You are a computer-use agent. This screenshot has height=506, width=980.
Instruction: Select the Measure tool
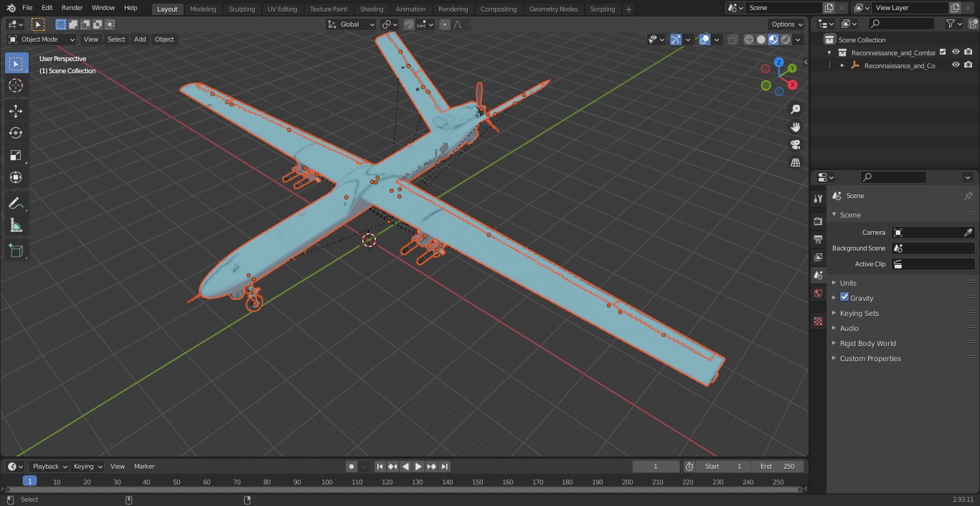point(16,226)
